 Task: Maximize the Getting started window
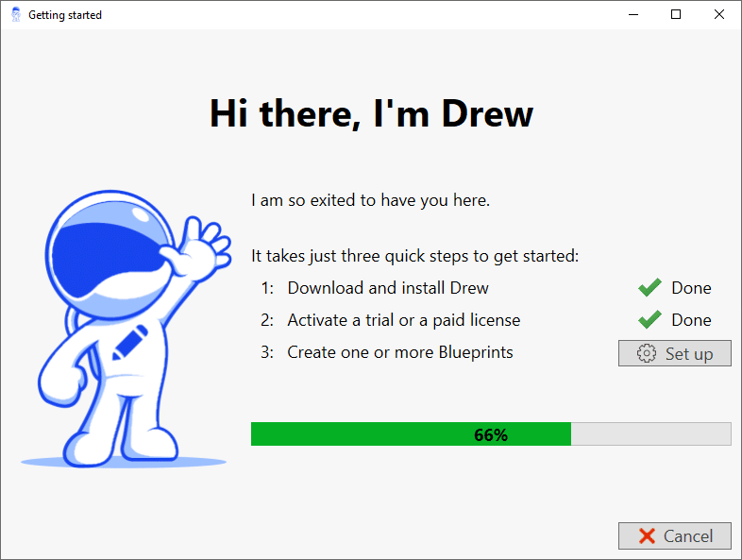676,14
